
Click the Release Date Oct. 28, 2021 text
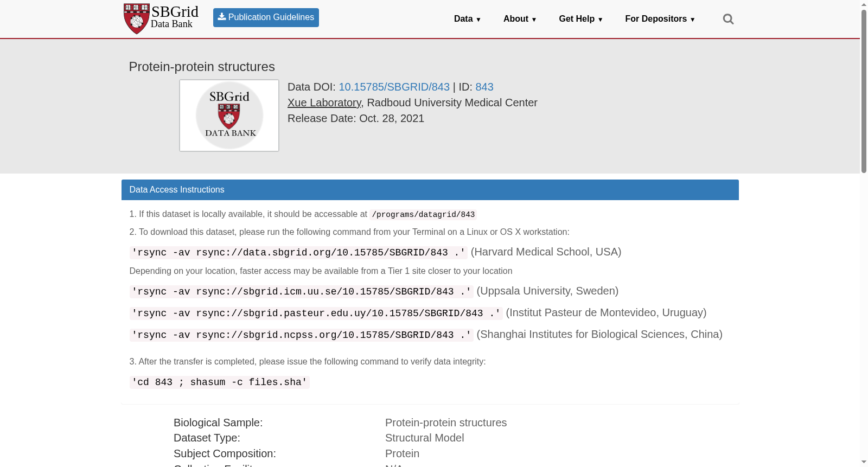[x=356, y=118]
